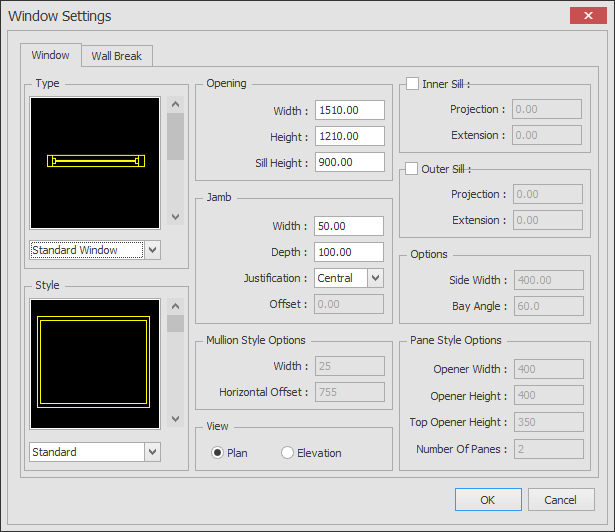Click the Jamb Depth field 100.00
This screenshot has height=532, width=615.
[x=349, y=252]
